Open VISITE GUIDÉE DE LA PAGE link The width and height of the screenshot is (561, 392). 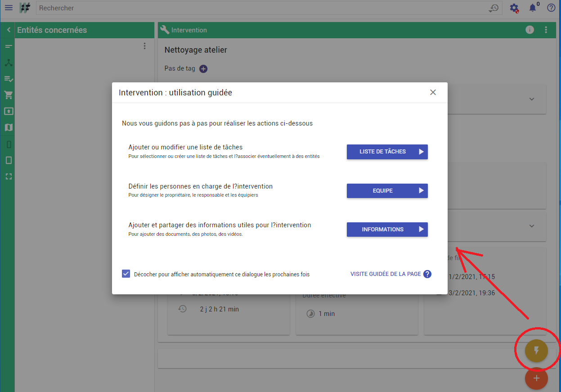[x=386, y=274]
